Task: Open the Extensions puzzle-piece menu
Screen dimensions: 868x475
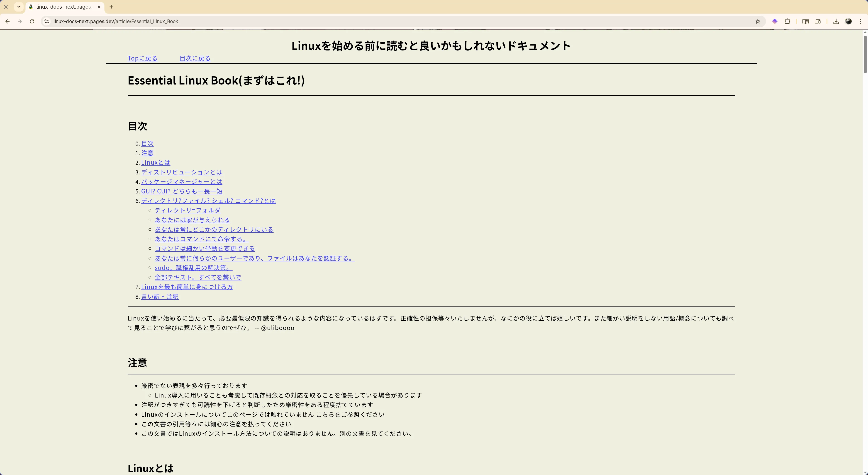Action: (x=788, y=21)
